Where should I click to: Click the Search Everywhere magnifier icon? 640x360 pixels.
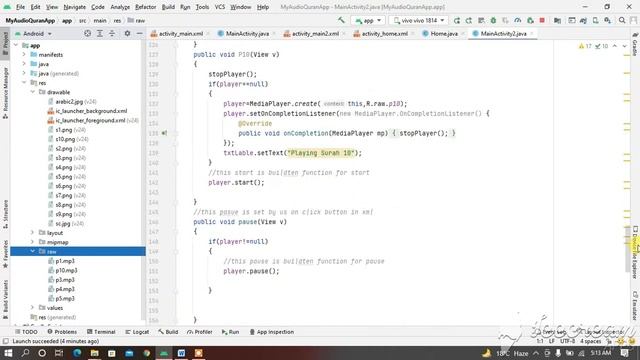click(x=622, y=20)
